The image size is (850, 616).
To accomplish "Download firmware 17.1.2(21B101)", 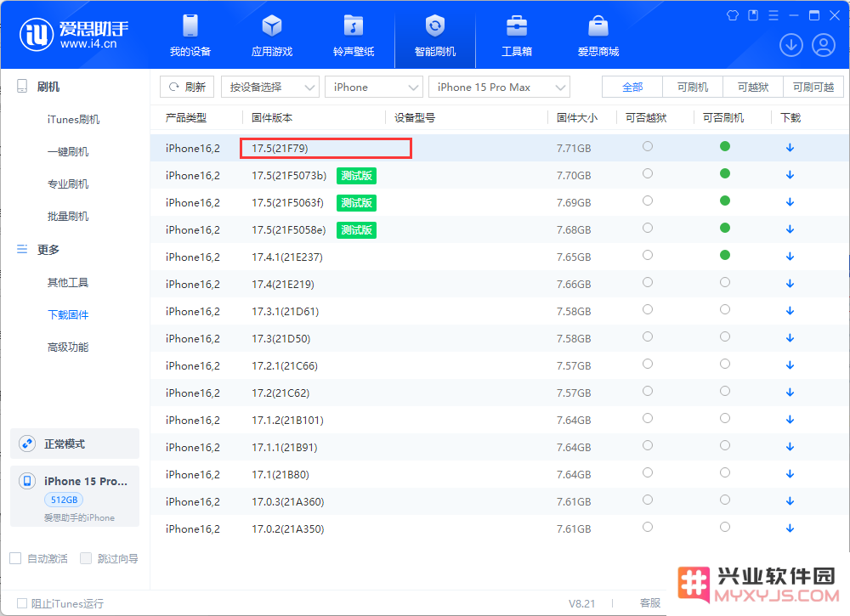I will [790, 420].
